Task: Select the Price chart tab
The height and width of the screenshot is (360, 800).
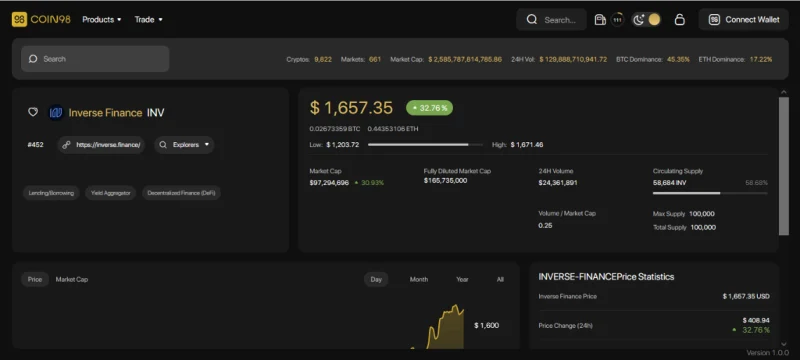Action: (35, 279)
